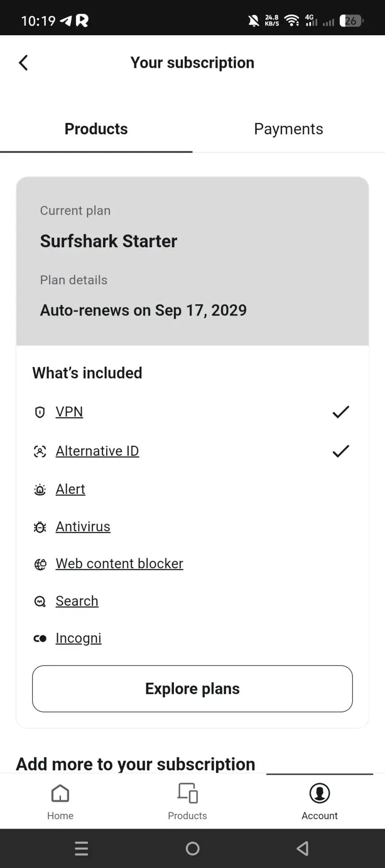The image size is (385, 868).
Task: Tap the Incogni logo icon
Action: [x=40, y=638]
